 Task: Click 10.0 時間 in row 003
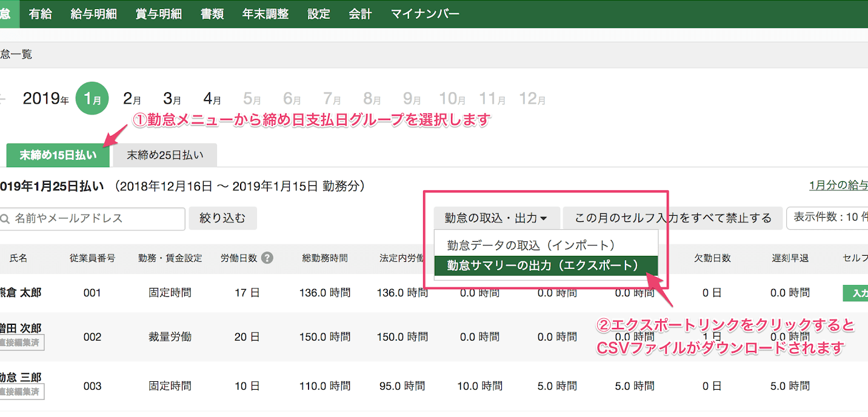(480, 386)
